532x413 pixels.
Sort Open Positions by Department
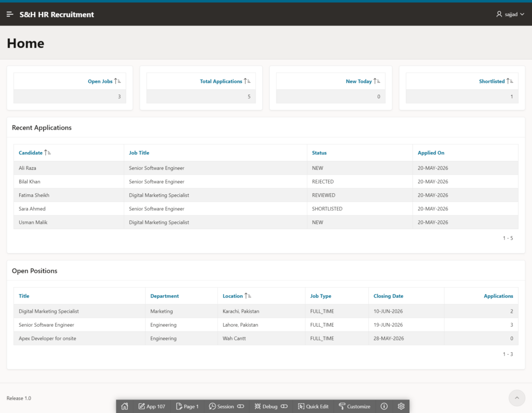pyautogui.click(x=165, y=296)
